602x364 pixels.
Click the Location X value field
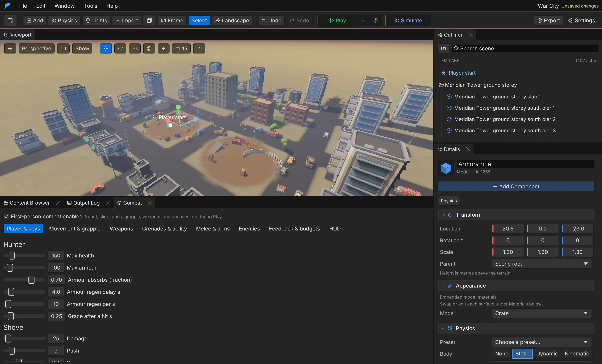tap(508, 229)
